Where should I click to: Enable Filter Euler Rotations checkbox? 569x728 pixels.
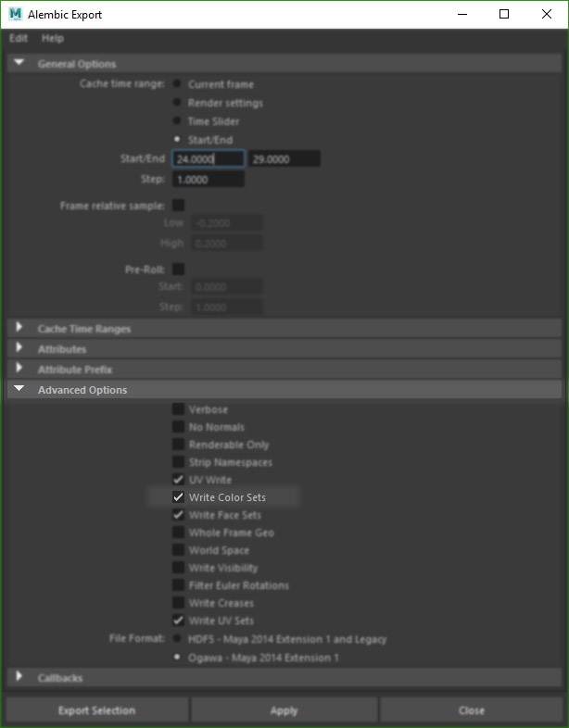click(178, 585)
